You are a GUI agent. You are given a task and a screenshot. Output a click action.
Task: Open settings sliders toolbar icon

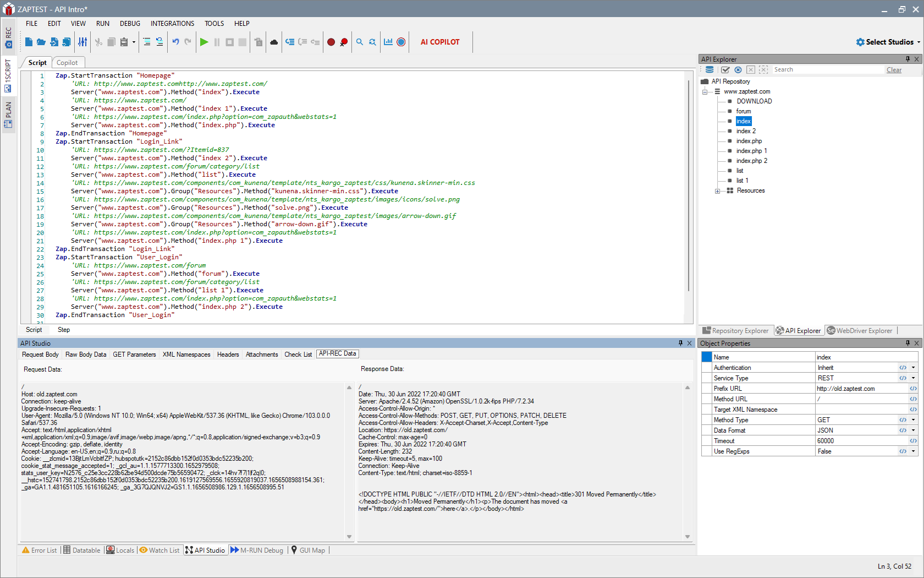(x=82, y=42)
